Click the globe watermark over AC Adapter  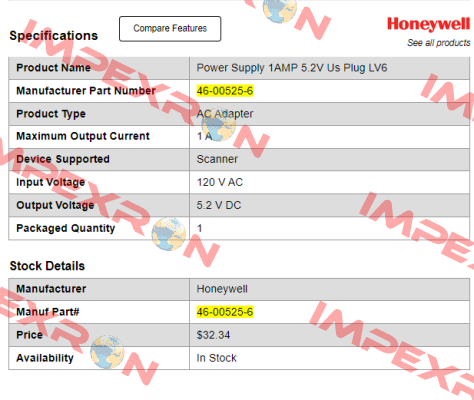[218, 124]
